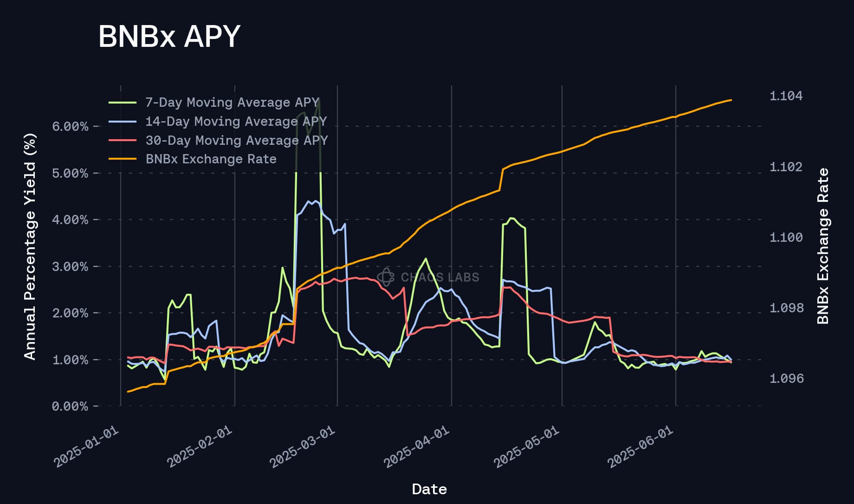
Task: Click the blue 14-Day legend line swatch
Action: pos(123,122)
